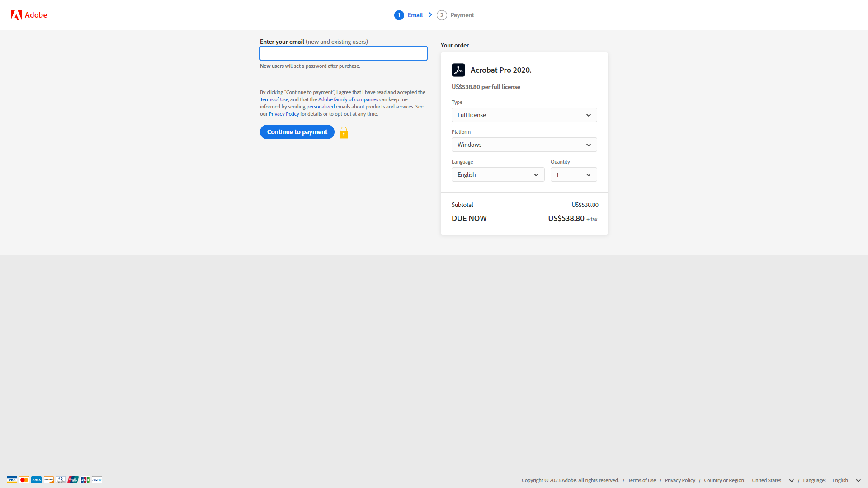The image size is (868, 488).
Task: Open the footer Language selector
Action: [846, 480]
